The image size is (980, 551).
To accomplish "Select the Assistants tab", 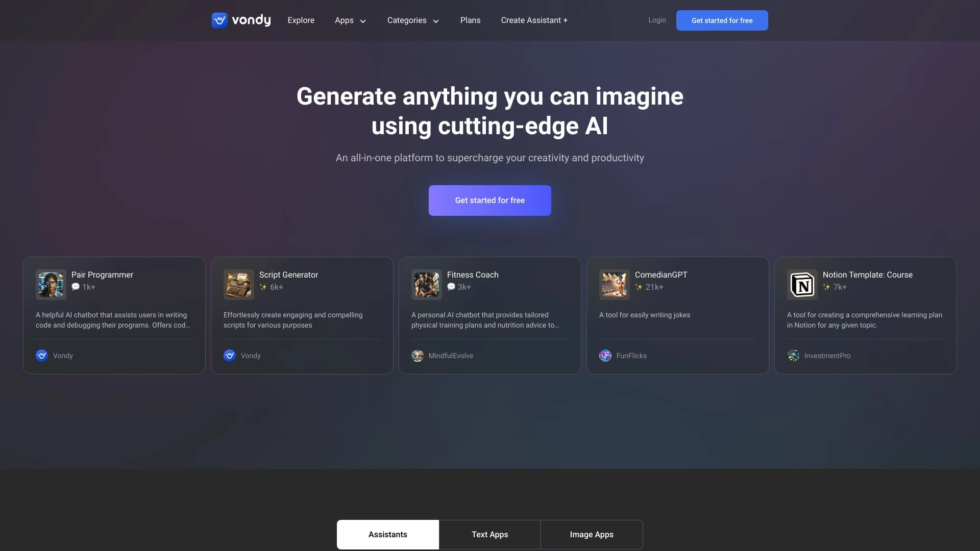I will (x=388, y=534).
